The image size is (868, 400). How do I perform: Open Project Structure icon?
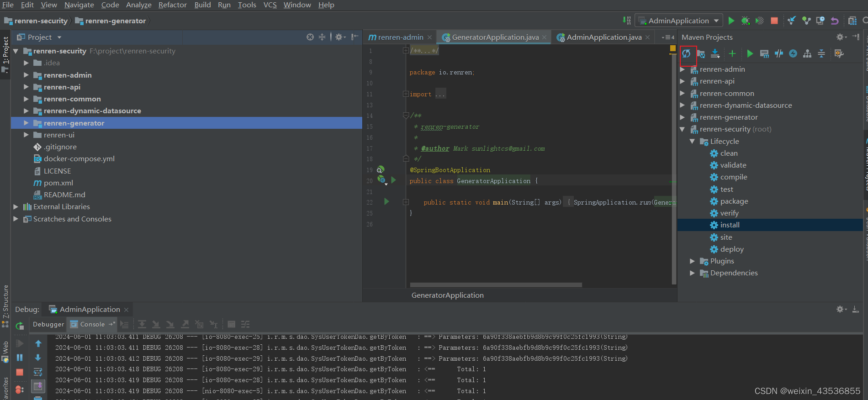point(852,21)
